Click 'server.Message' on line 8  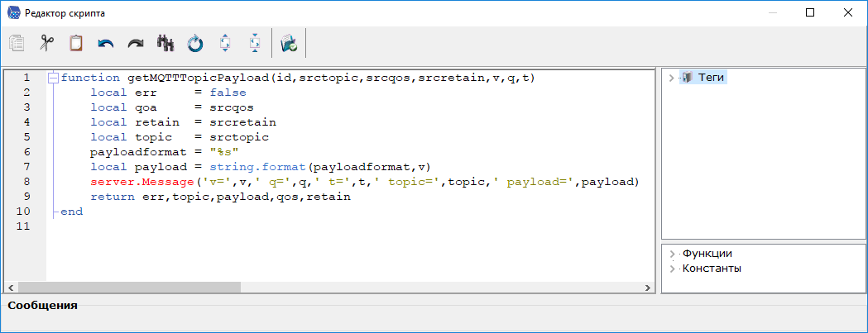[142, 182]
